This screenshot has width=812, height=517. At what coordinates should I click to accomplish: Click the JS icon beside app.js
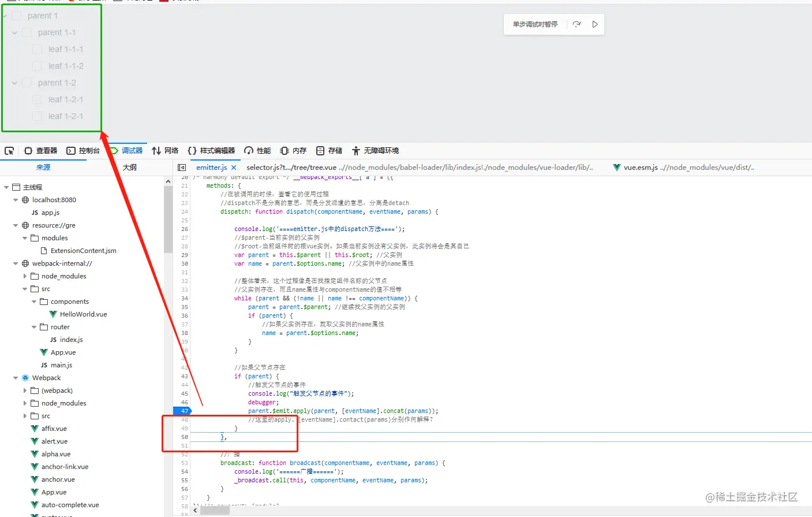pos(35,213)
